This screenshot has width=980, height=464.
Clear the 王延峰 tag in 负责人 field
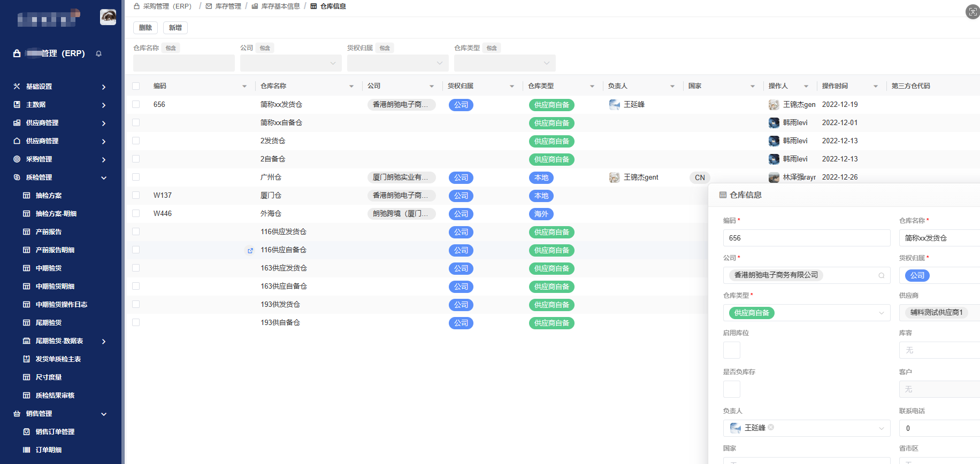(771, 428)
